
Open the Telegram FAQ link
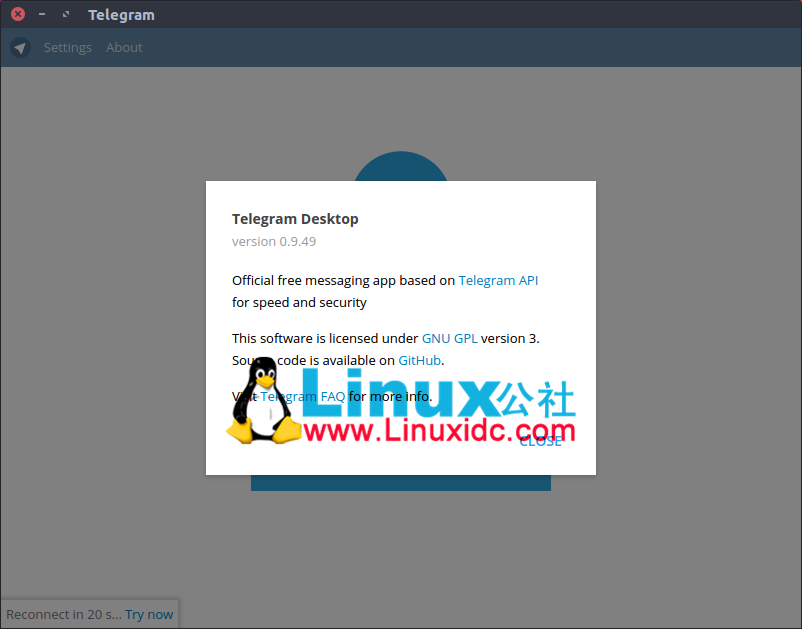tap(302, 396)
